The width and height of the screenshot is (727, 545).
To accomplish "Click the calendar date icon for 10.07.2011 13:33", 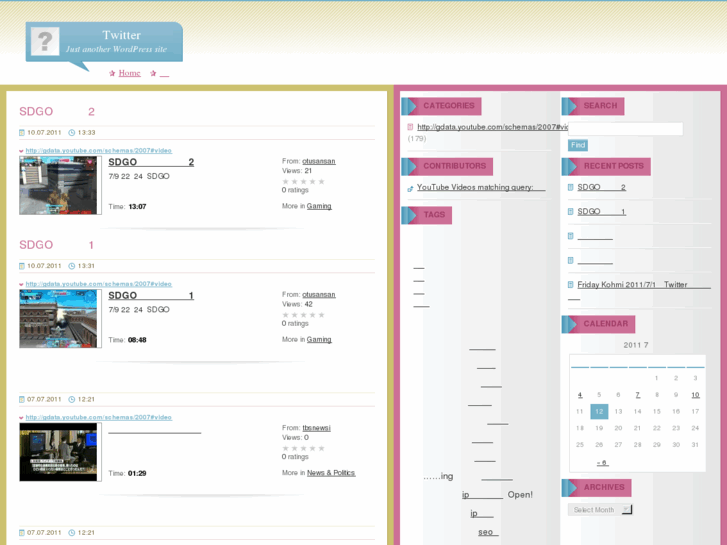I will point(22,133).
